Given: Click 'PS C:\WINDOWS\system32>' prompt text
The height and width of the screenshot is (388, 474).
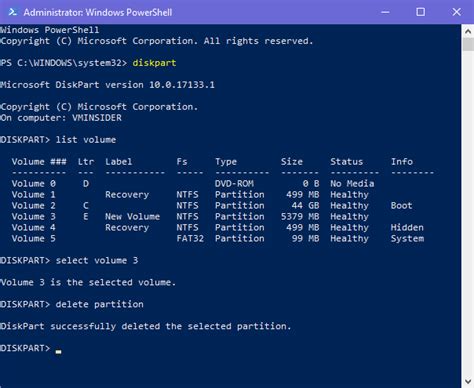Looking at the screenshot, I should pyautogui.click(x=63, y=63).
